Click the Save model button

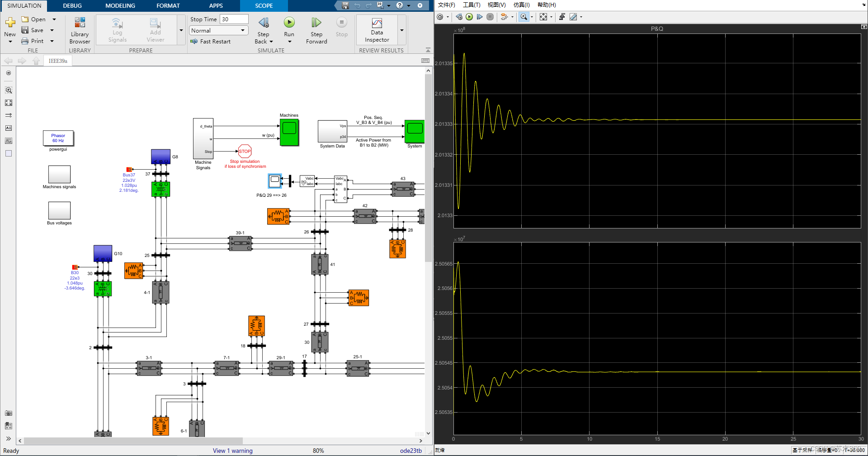click(x=33, y=30)
